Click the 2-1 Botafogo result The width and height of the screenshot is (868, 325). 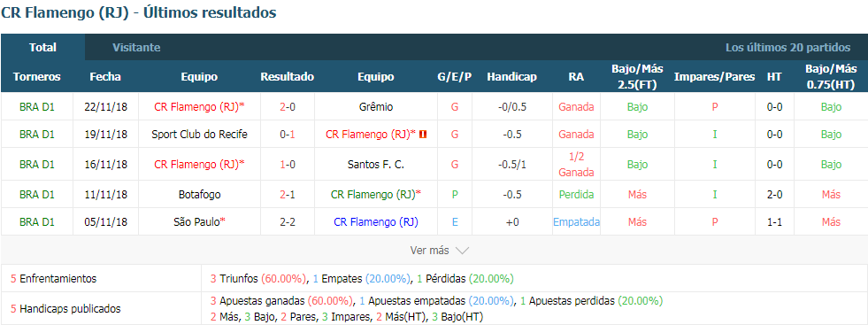pos(288,194)
